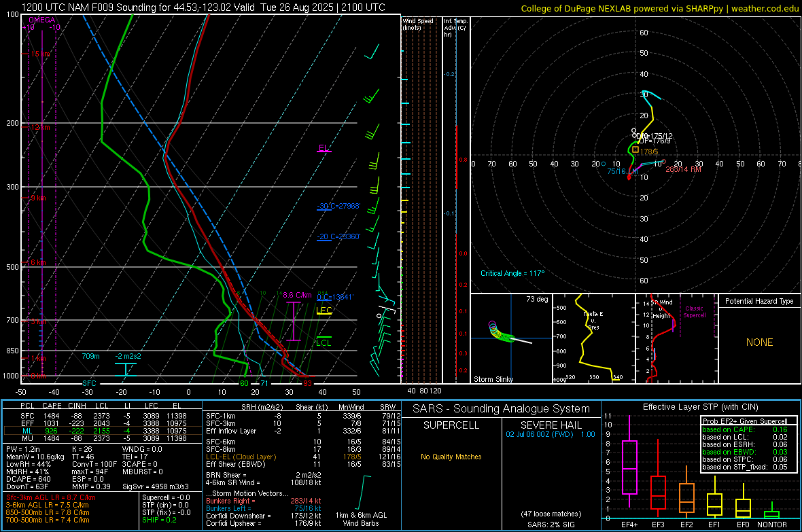The image size is (802, 532).
Task: Select the magenta EL marker on the skew-T
Action: point(324,148)
